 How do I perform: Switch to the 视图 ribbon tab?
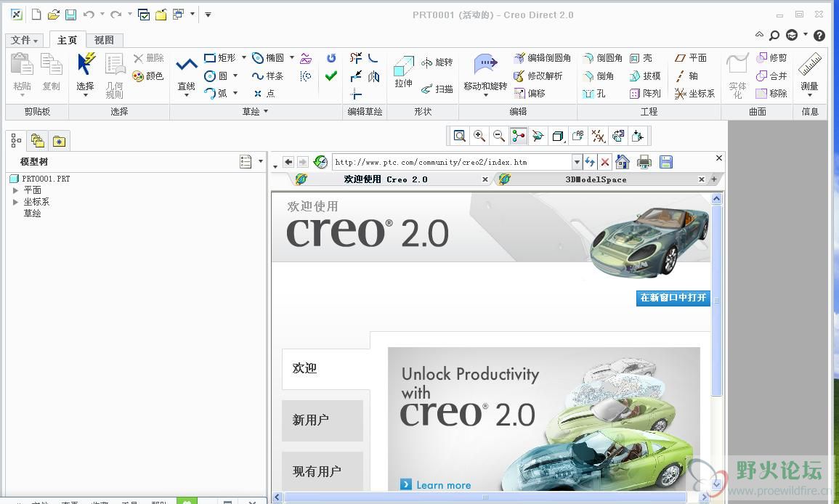(x=104, y=40)
